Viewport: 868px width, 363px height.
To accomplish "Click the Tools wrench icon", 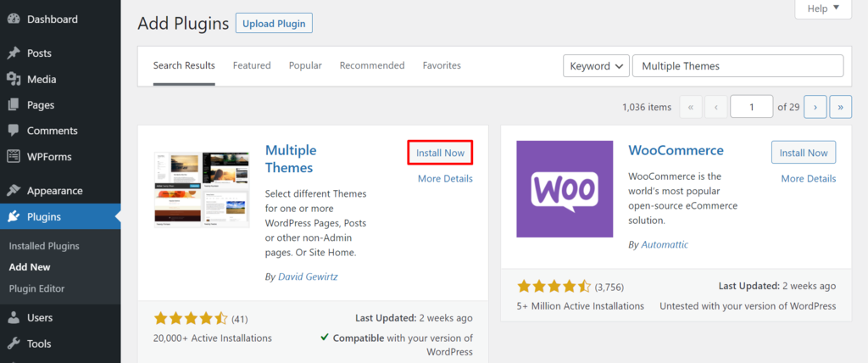I will [14, 343].
